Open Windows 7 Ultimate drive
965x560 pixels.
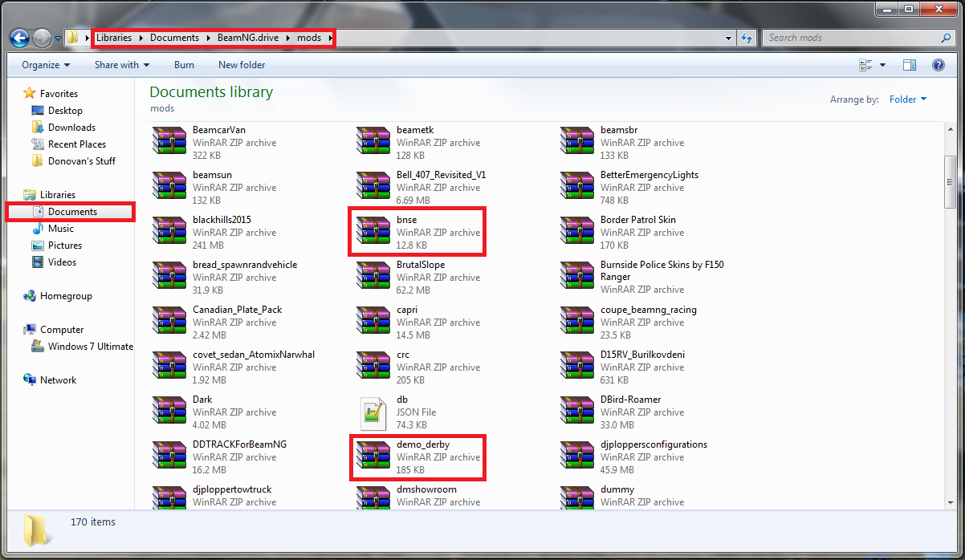[x=90, y=347]
